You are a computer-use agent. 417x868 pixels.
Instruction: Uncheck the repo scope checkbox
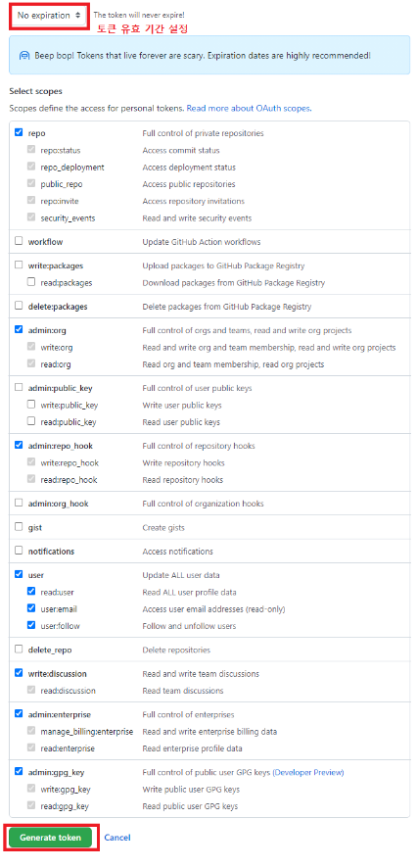click(x=19, y=133)
